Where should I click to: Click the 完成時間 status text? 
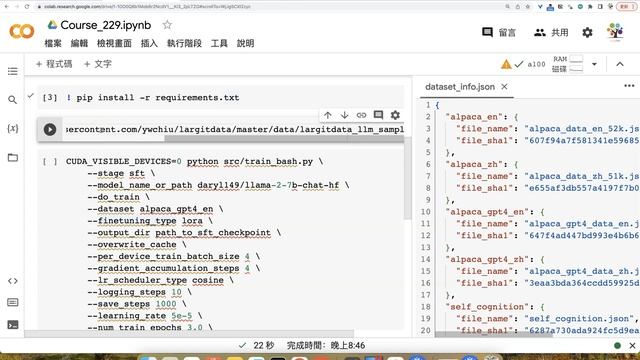326,346
